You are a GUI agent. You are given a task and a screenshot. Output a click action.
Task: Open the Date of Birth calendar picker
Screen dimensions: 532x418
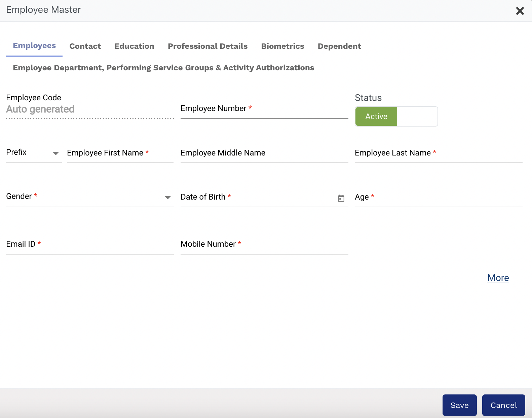tap(341, 198)
